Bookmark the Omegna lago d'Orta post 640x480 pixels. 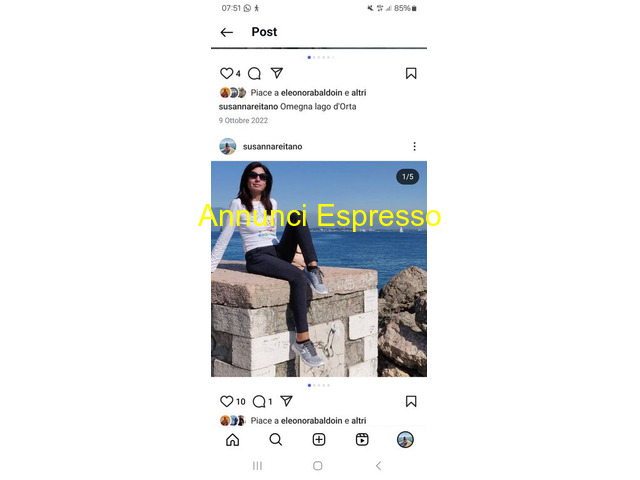(411, 73)
